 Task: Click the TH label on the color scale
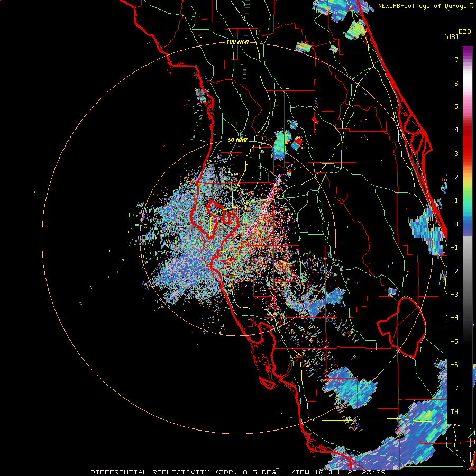[454, 412]
